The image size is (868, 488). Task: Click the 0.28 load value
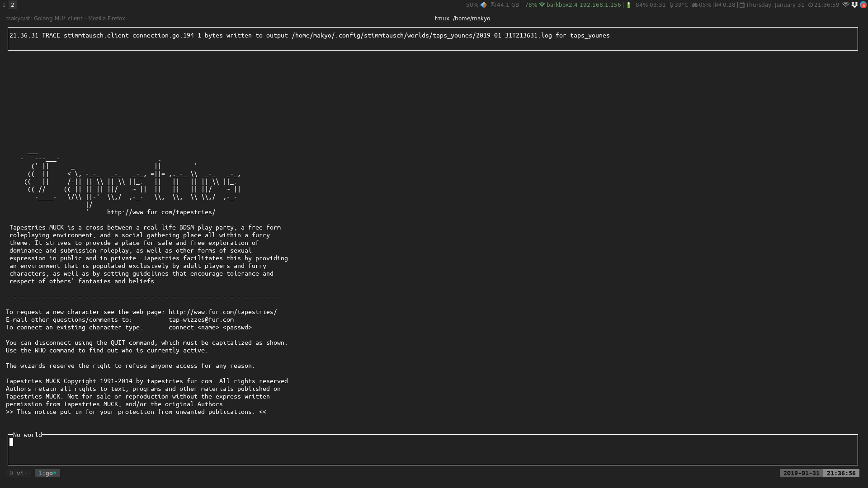click(729, 5)
